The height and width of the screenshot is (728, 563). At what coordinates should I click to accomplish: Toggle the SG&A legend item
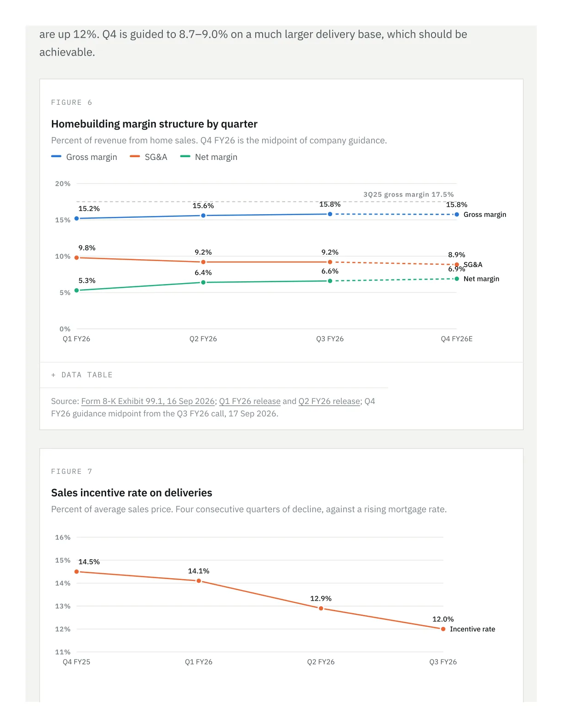point(149,157)
